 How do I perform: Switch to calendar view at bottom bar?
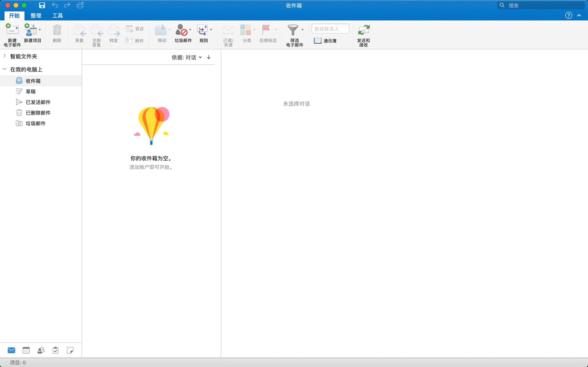26,350
